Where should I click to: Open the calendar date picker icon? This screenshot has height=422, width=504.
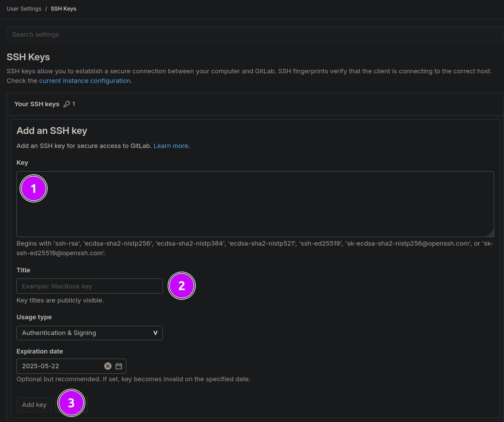(119, 366)
